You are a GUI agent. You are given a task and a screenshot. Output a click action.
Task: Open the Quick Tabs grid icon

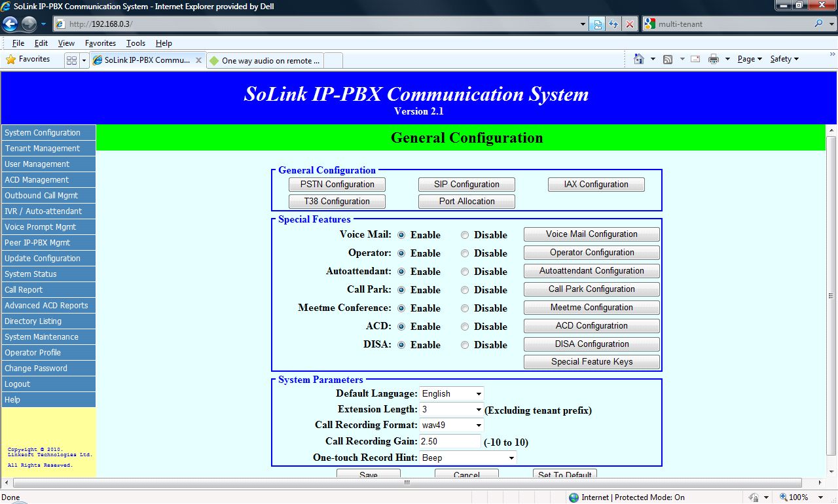(72, 60)
